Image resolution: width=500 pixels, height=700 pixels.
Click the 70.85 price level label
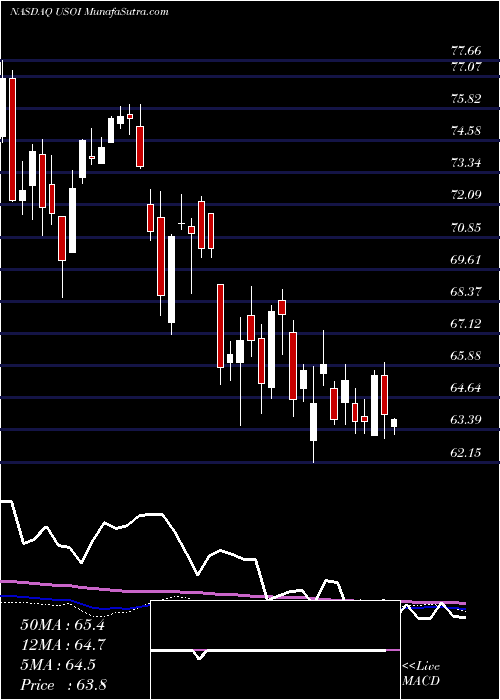coord(466,228)
